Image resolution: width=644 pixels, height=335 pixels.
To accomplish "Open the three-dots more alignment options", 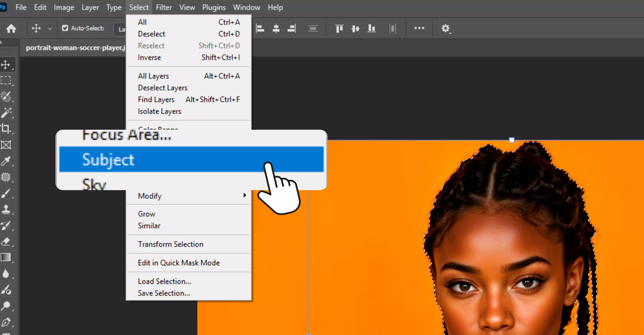I will [x=419, y=28].
